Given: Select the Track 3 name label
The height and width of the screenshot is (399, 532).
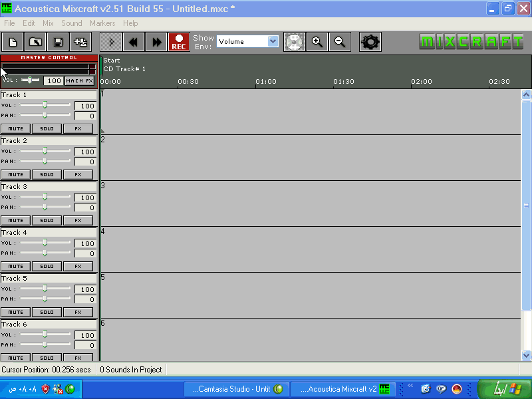Looking at the screenshot, I should [49, 187].
